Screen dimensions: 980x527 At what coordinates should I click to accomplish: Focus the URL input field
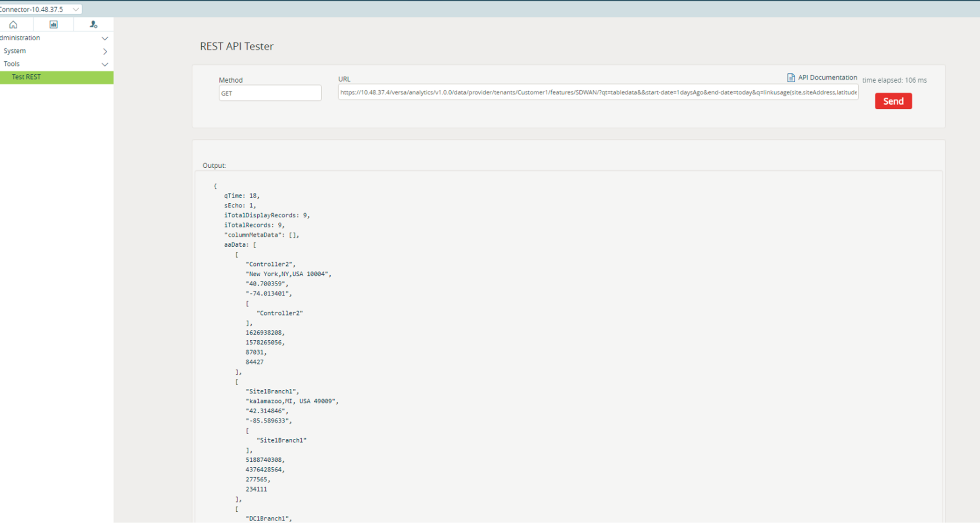tap(598, 92)
